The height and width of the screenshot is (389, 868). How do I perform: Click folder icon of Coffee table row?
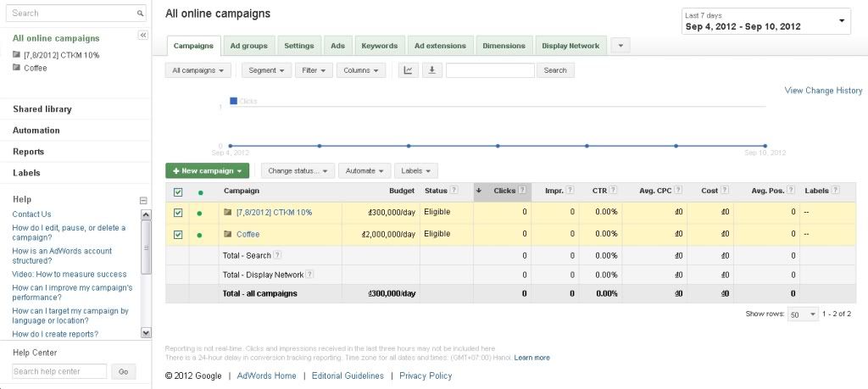click(x=228, y=234)
